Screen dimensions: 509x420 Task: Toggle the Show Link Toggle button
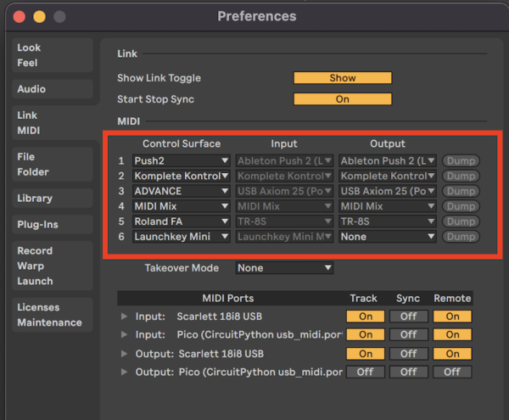[343, 78]
